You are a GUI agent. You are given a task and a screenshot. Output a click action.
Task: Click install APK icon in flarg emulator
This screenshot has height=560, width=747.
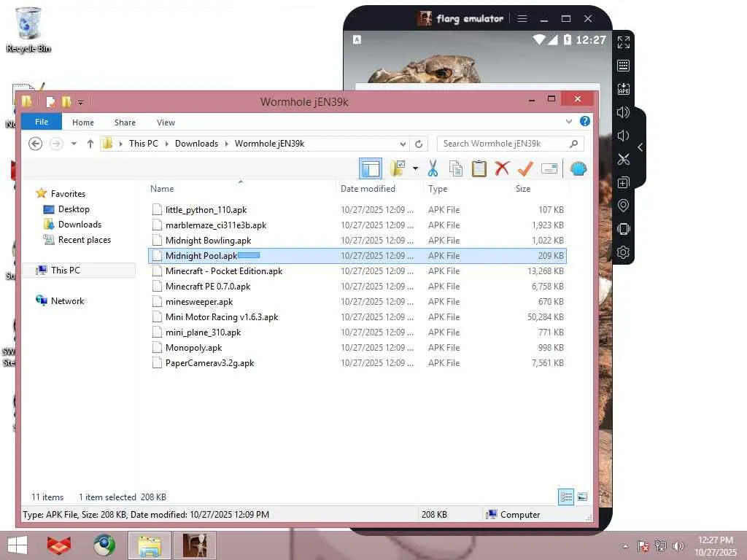(623, 88)
